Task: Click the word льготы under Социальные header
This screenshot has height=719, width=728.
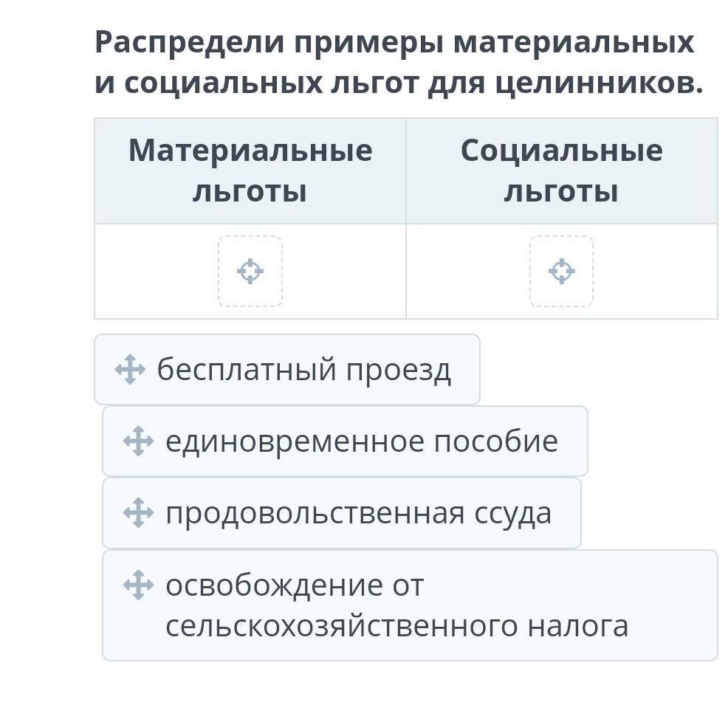Action: pos(561,191)
